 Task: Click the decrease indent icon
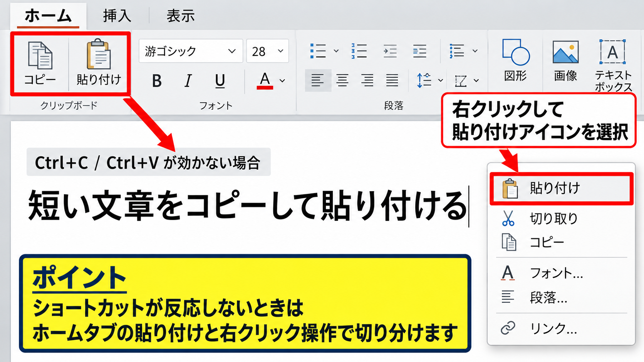click(390, 51)
